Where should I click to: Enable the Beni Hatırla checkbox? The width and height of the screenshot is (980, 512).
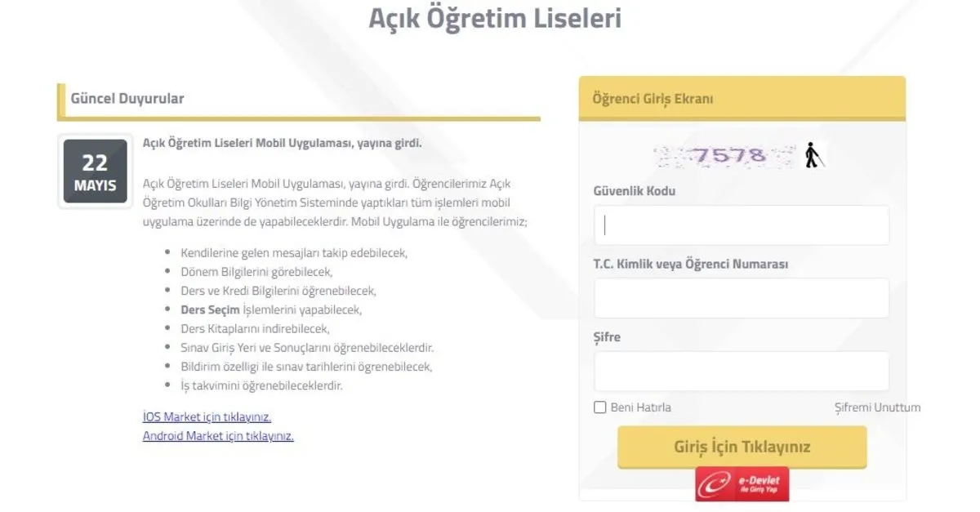600,407
